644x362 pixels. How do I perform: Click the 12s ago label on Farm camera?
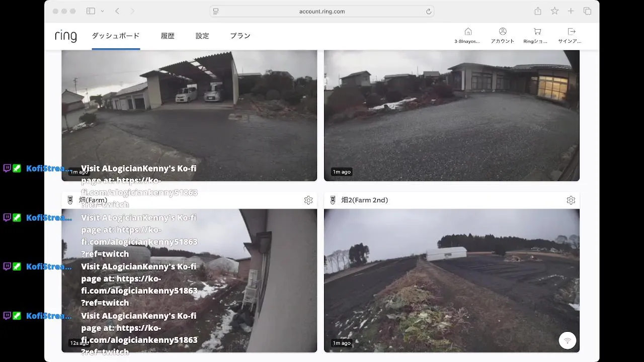click(x=78, y=343)
